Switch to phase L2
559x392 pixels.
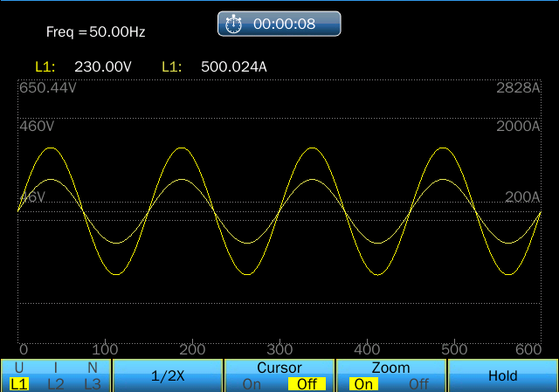(x=56, y=383)
